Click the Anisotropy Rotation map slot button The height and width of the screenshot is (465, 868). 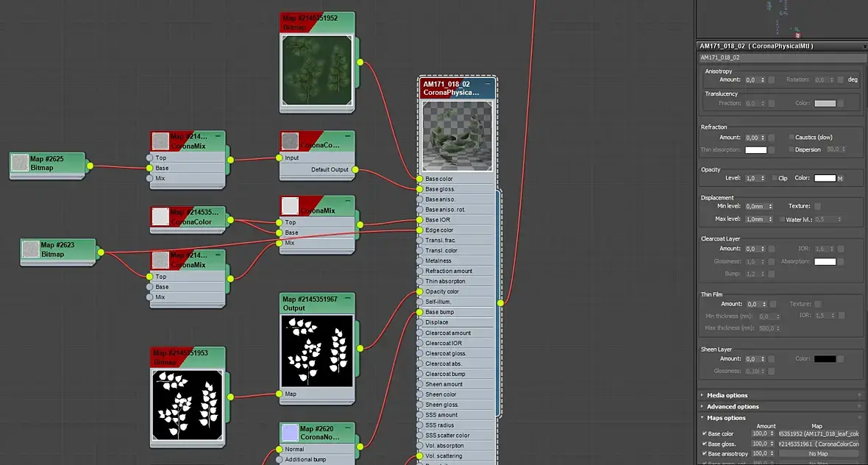point(841,79)
